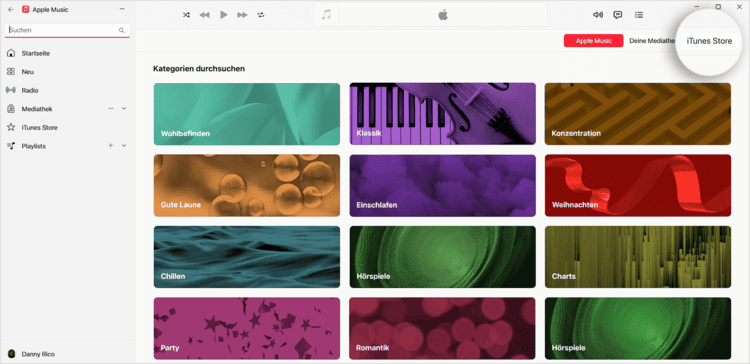750x364 pixels.
Task: Show lyrics with the speech bubble icon
Action: coord(618,15)
